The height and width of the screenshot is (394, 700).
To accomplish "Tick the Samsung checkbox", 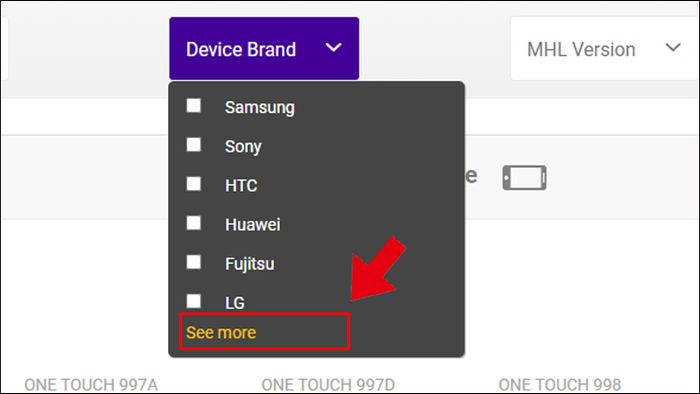I will 194,106.
